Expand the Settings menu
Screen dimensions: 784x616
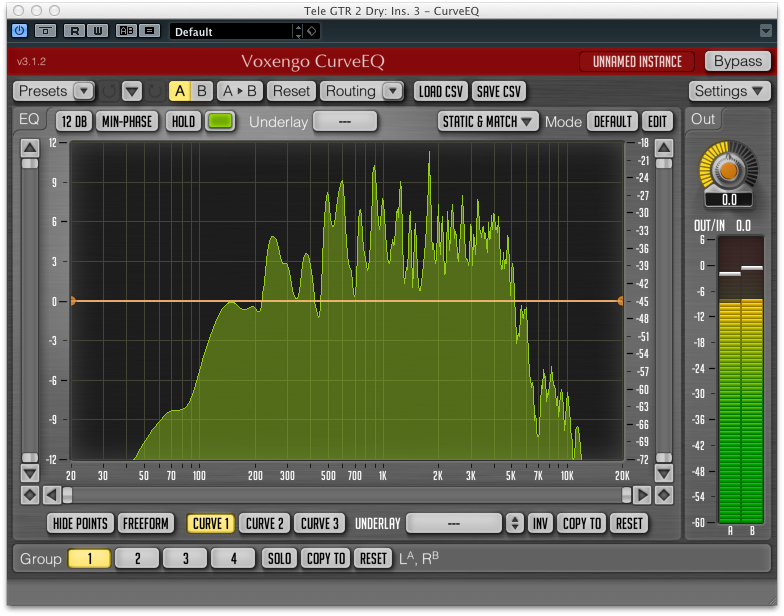pyautogui.click(x=730, y=91)
